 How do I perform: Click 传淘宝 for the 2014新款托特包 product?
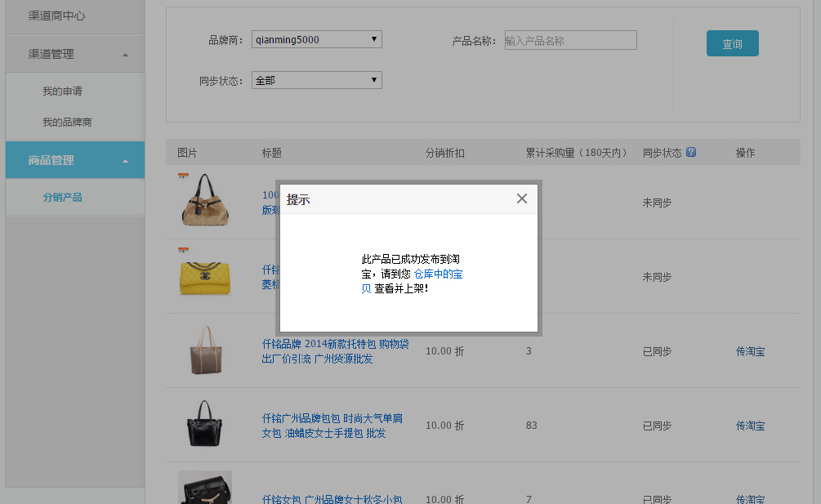750,351
